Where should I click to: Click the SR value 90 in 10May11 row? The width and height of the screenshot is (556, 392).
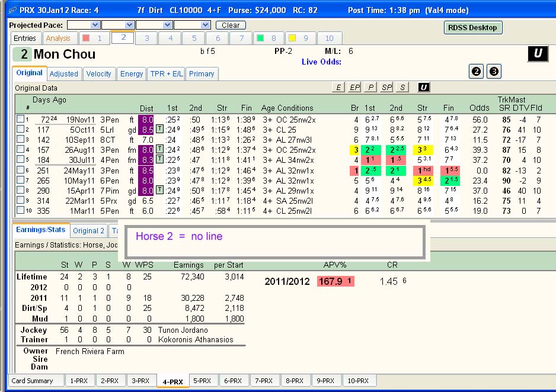tap(506, 181)
